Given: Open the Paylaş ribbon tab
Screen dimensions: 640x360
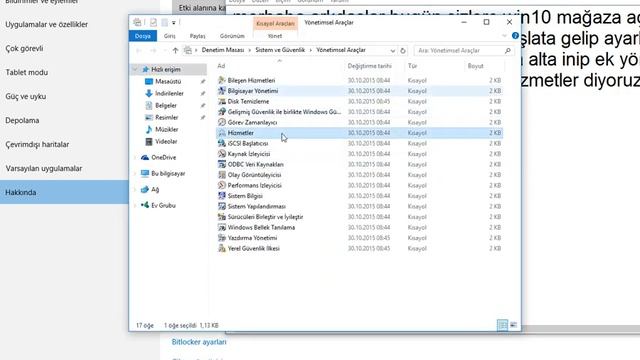Looking at the screenshot, I should click(198, 36).
